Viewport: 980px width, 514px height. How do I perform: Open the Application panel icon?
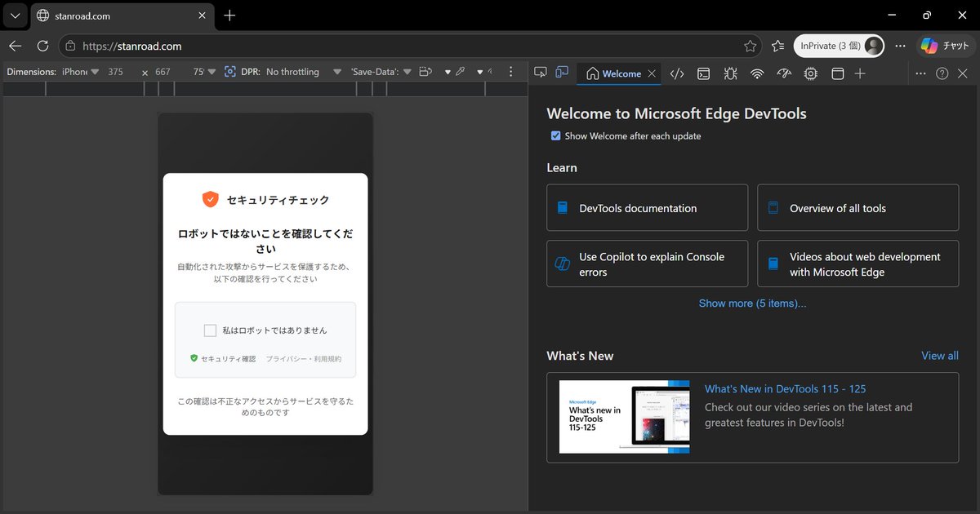click(x=837, y=73)
